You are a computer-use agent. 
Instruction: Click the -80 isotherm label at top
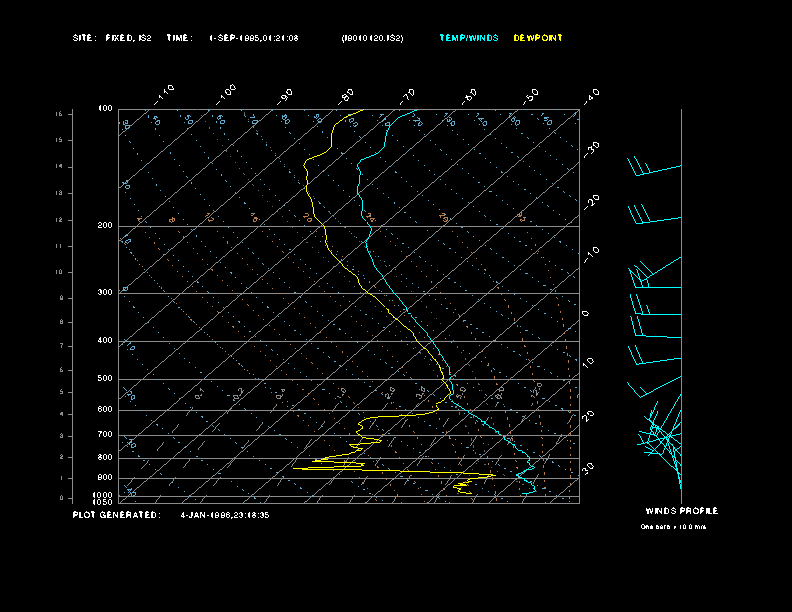(x=346, y=96)
